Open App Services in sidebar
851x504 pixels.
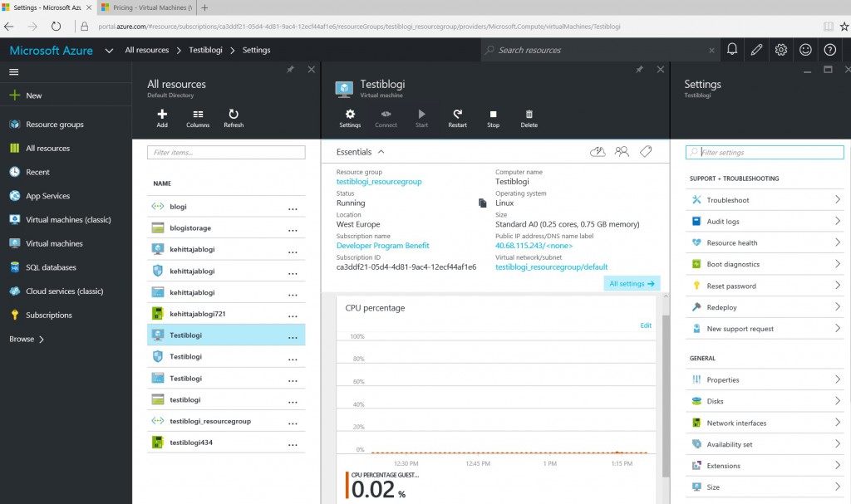point(66,196)
